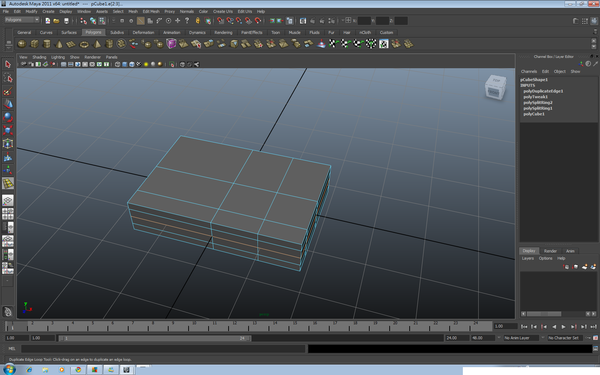Activate the Rotate tool sphere icon
600x375 pixels.
click(8, 117)
